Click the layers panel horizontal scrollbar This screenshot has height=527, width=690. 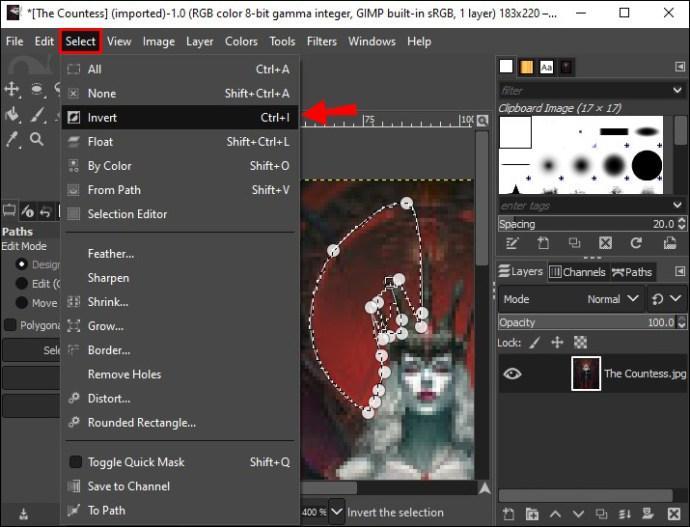[x=586, y=495]
